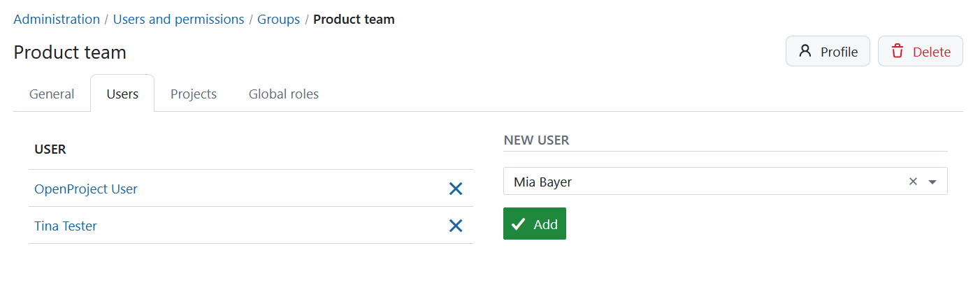
Task: Select the Users tab
Action: (x=122, y=94)
